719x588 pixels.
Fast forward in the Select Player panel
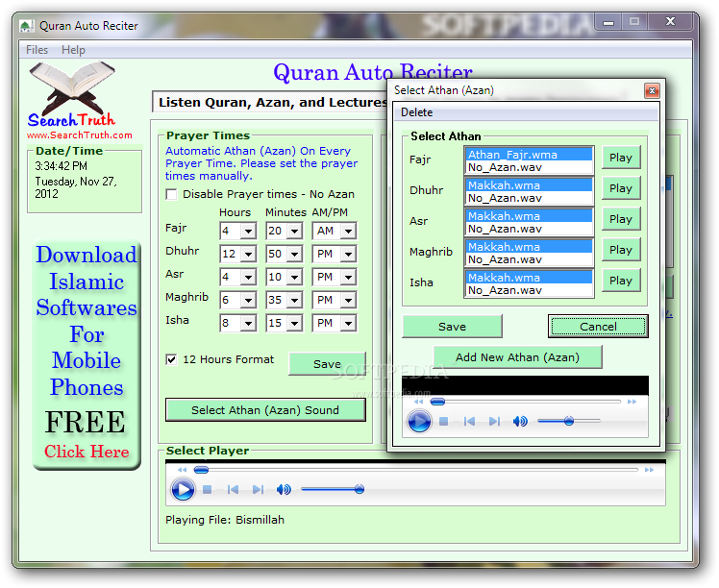point(649,470)
